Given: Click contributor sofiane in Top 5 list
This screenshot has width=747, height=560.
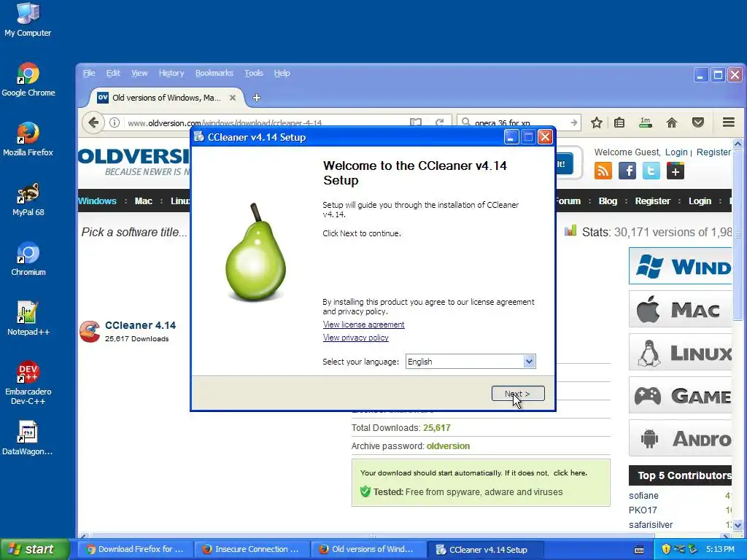Looking at the screenshot, I should pos(643,496).
